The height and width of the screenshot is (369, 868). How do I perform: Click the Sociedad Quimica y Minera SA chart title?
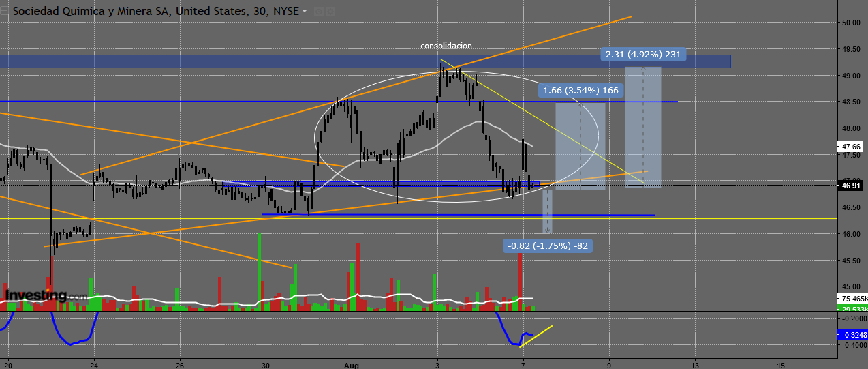click(155, 11)
